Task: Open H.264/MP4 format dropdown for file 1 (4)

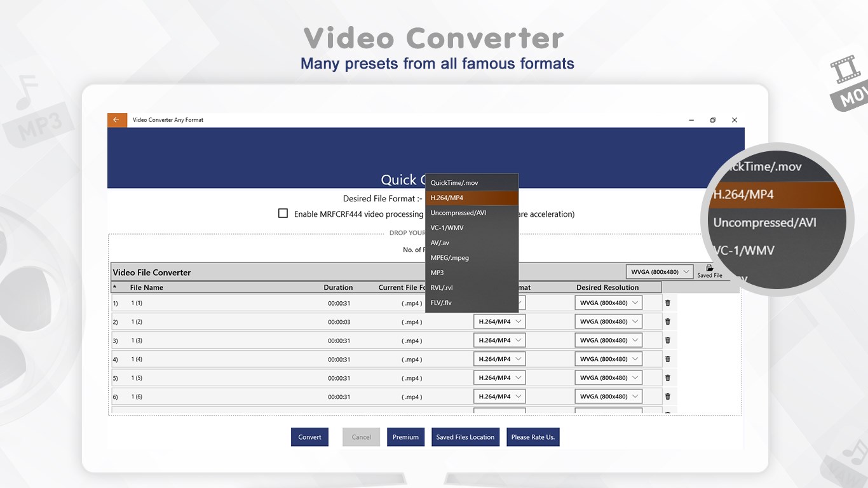Action: 499,359
